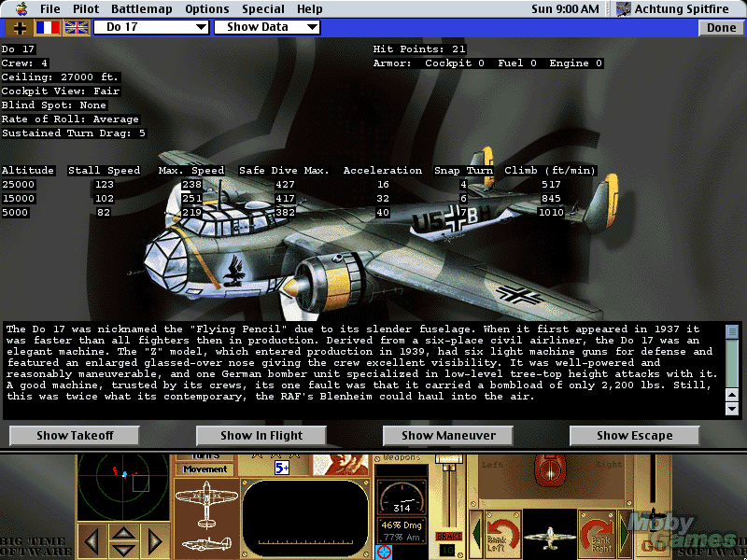Click the 'Safe Dive Max.' column header
This screenshot has width=747, height=560.
point(284,171)
